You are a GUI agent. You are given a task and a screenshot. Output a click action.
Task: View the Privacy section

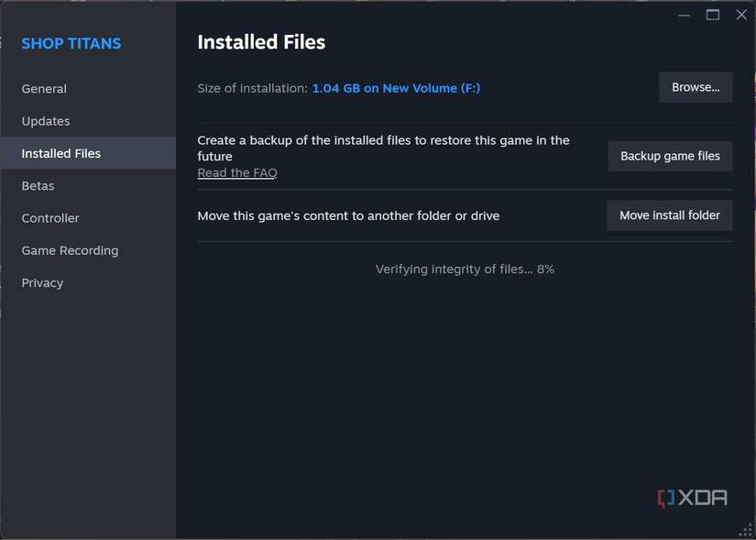[42, 282]
